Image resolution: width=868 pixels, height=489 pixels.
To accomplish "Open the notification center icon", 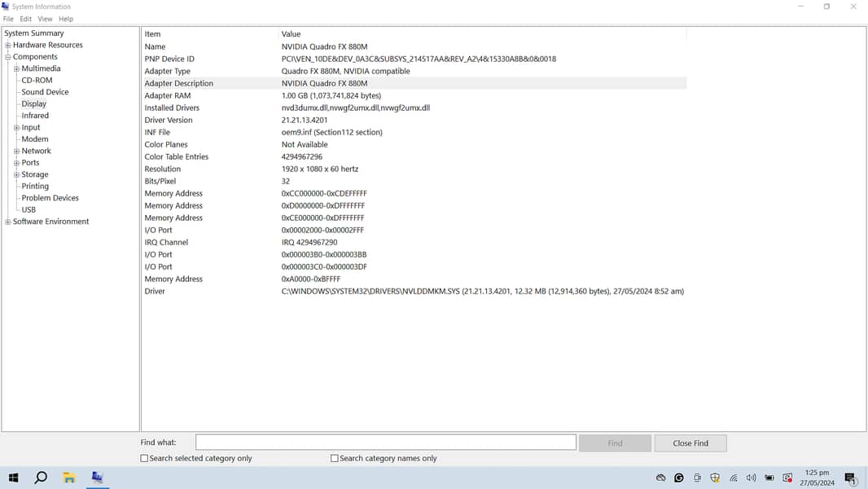I will coord(850,478).
